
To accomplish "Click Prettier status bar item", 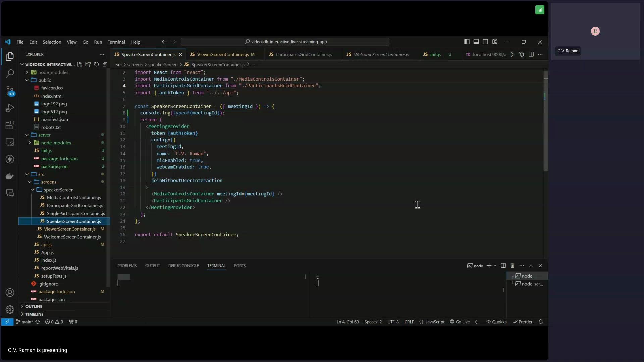I will click(522, 322).
